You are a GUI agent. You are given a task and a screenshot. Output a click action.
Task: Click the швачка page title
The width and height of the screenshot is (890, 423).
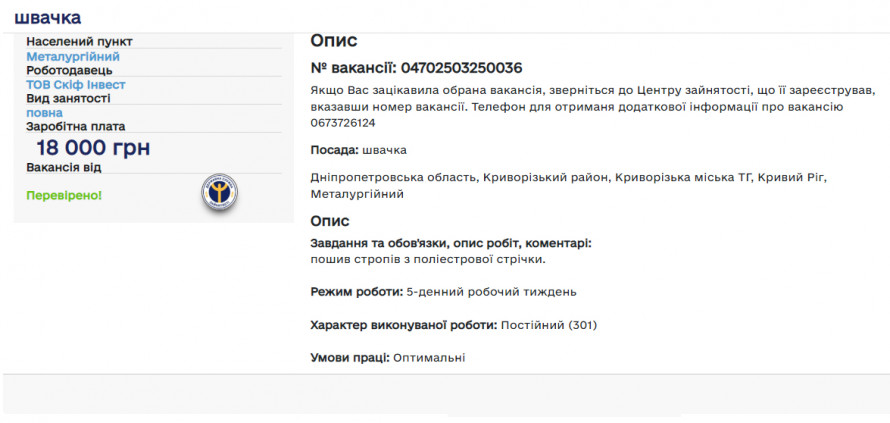tap(48, 17)
